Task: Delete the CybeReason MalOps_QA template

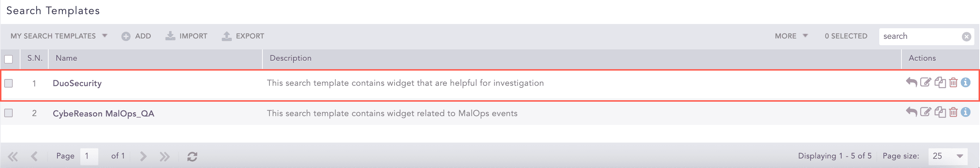Action: pyautogui.click(x=953, y=112)
